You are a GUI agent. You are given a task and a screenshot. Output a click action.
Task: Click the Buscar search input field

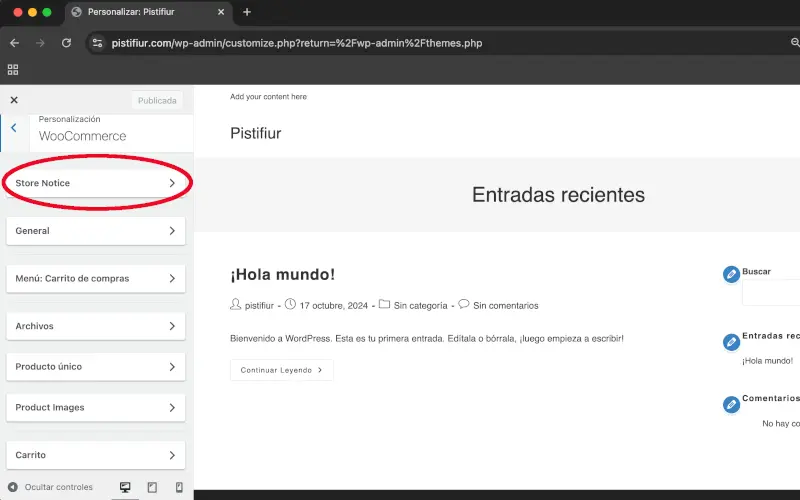771,292
